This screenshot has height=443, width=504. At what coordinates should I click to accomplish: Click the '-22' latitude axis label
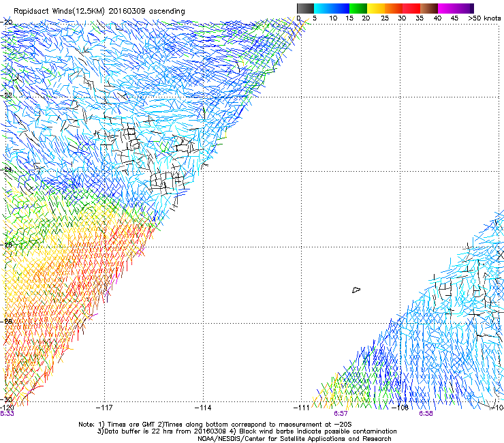click(6, 95)
